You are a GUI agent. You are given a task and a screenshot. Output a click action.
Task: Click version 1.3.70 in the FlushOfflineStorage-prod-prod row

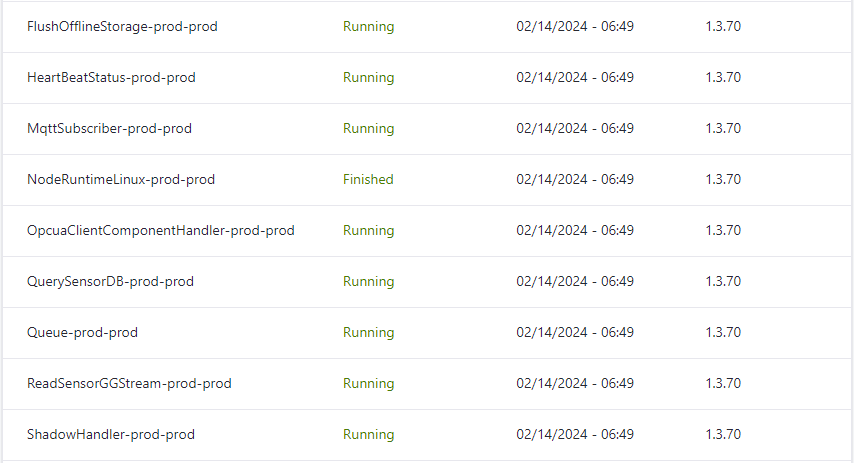[x=723, y=27]
